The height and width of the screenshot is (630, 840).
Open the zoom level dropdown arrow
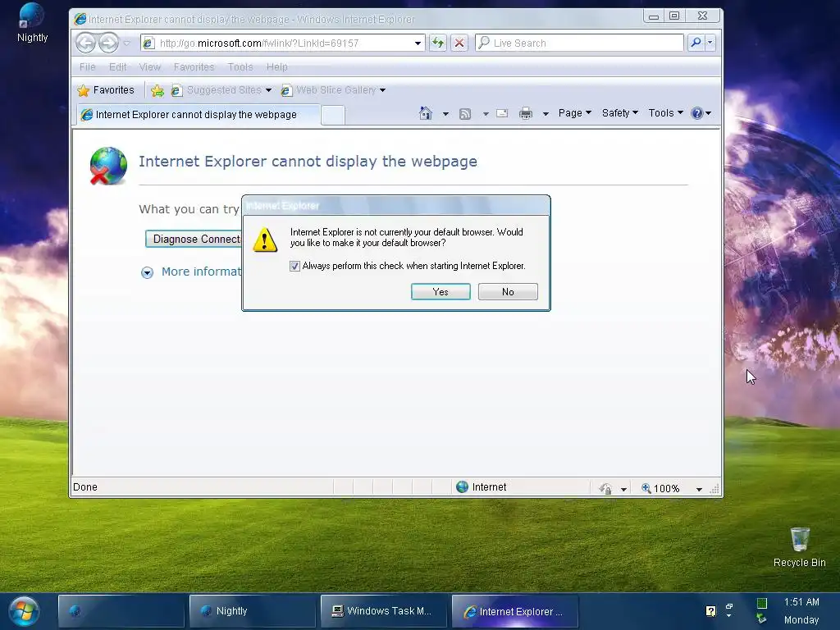699,489
